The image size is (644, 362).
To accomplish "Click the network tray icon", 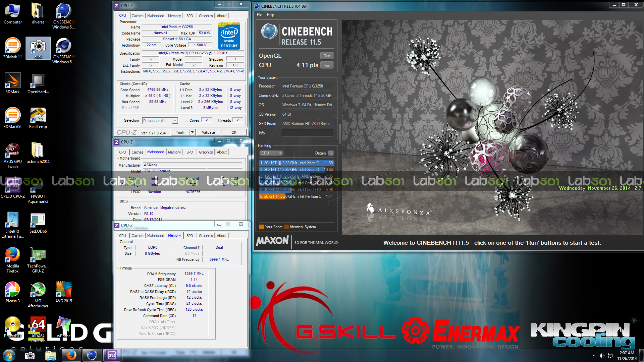I will [610, 356].
